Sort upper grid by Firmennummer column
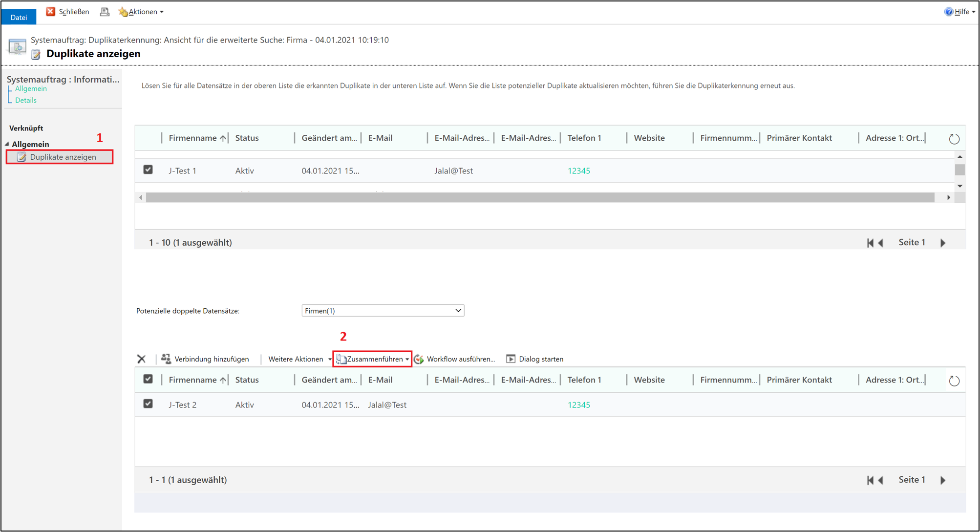 coord(728,138)
